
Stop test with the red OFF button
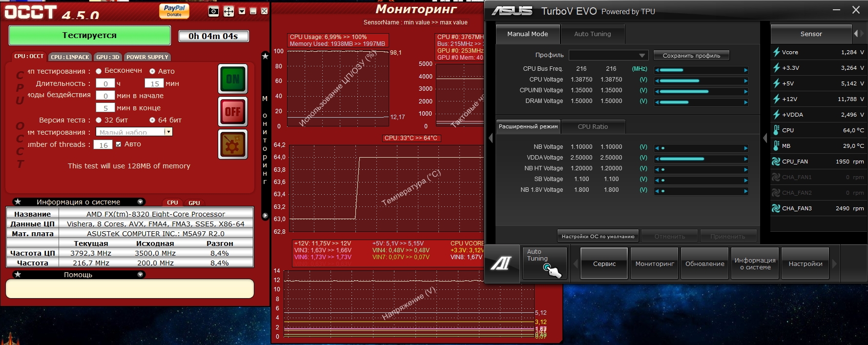tap(233, 112)
